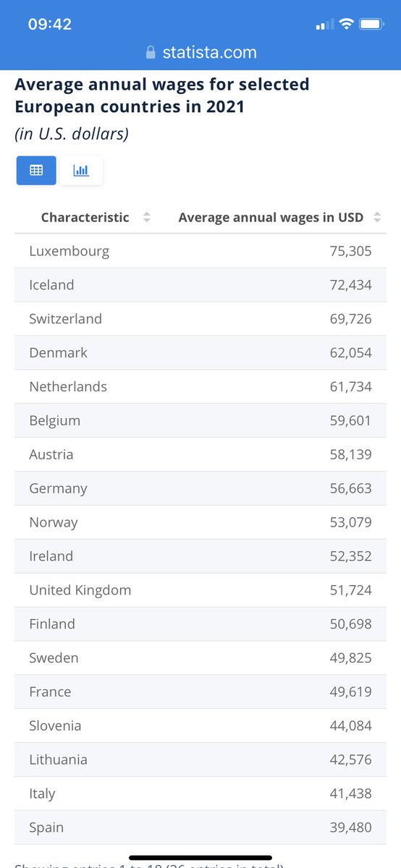Screen dimensions: 401x868
Task: Tap the Germany row value 56,663
Action: pos(350,488)
